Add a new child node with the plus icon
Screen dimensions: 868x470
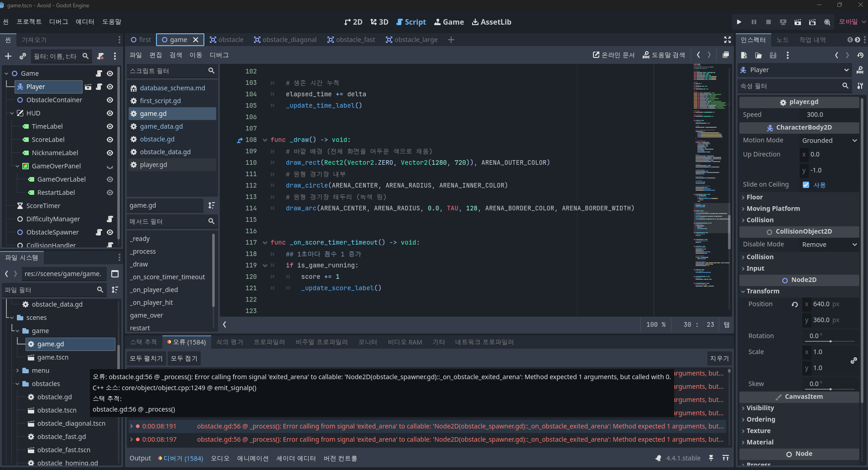pos(8,56)
